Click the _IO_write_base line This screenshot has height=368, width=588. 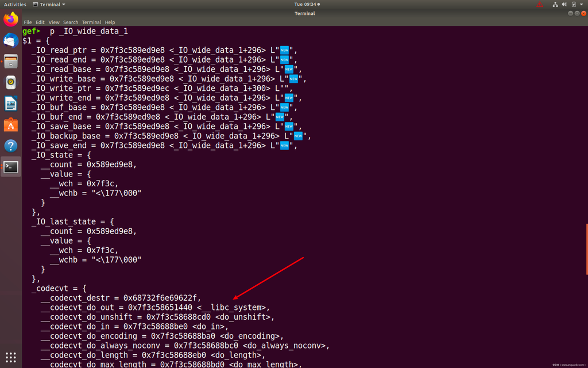click(x=169, y=79)
